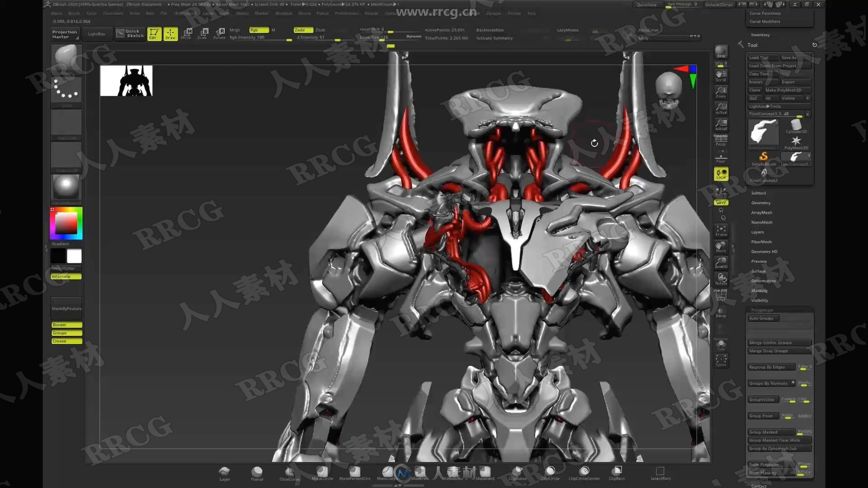Screen dimensions: 868x488
Task: Toggle Rgb color mode
Action: (x=259, y=30)
